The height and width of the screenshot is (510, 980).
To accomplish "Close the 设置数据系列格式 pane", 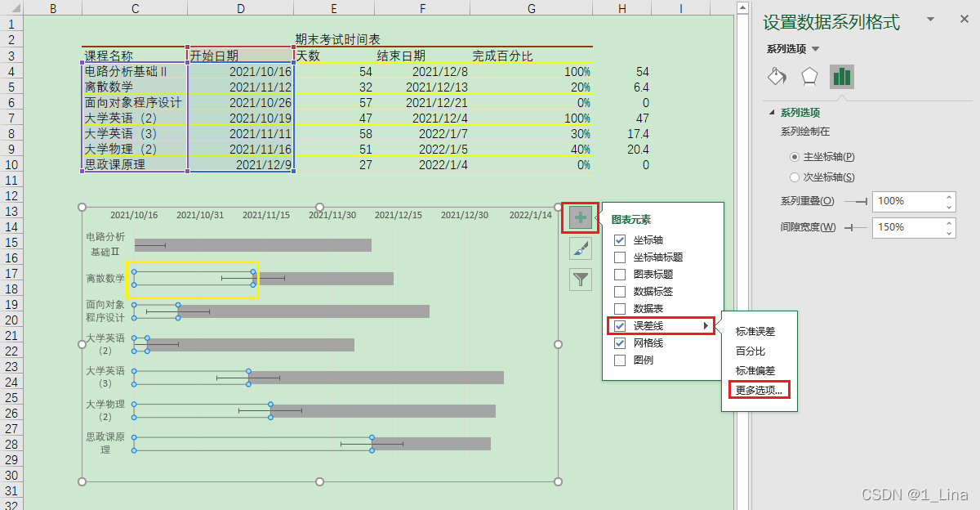I will tap(964, 20).
